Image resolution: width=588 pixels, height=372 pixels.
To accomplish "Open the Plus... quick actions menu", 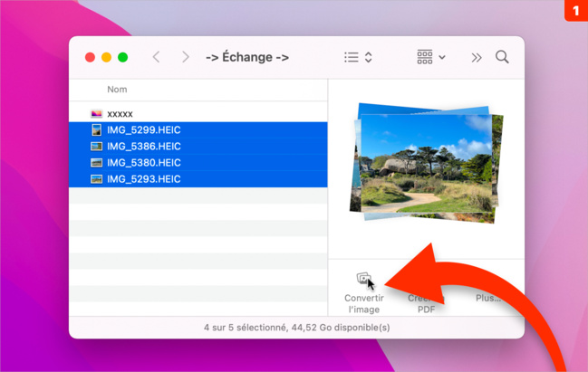I will 487,298.
